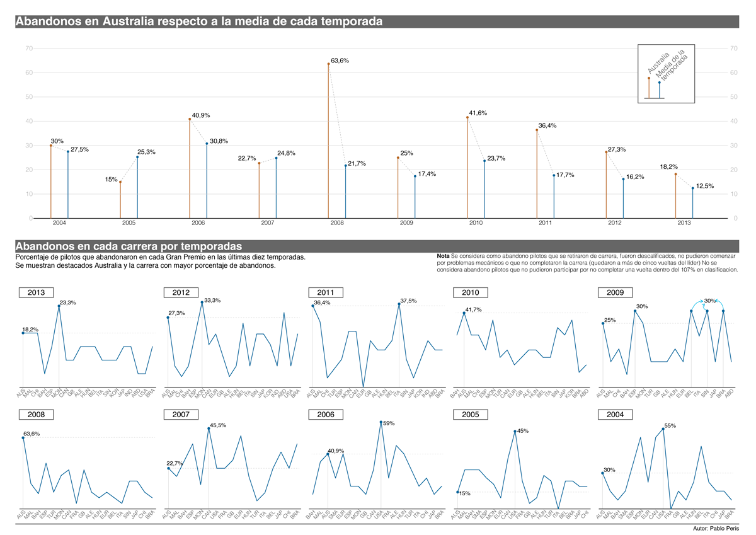Click the orange Australia legend marker
756x535 pixels.
point(649,78)
